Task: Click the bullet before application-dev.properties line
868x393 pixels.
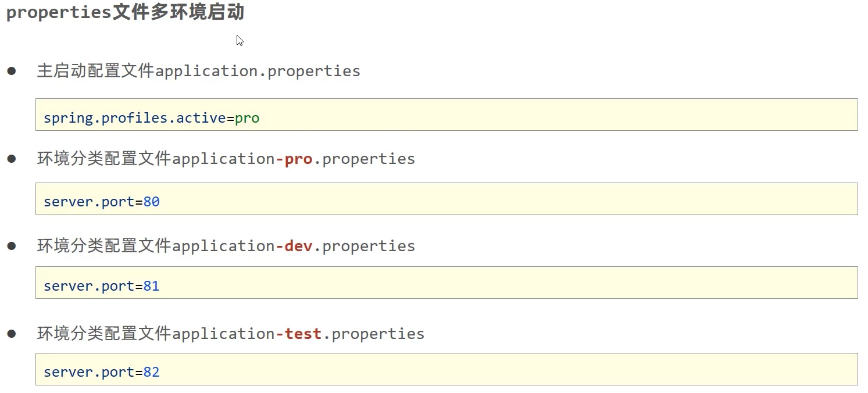Action: coord(11,246)
